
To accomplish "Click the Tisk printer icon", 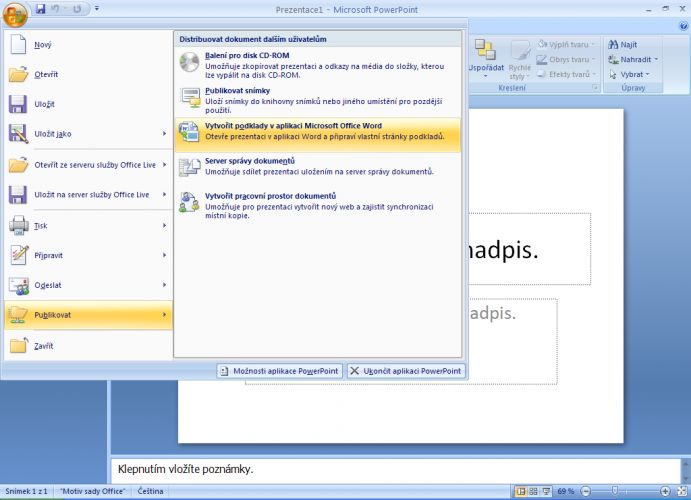I will coord(19,226).
